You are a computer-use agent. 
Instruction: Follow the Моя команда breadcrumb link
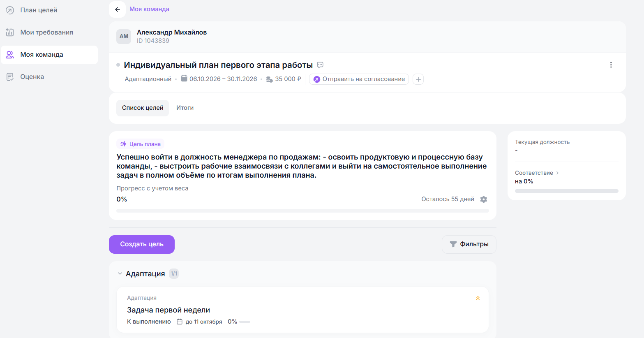coord(149,9)
